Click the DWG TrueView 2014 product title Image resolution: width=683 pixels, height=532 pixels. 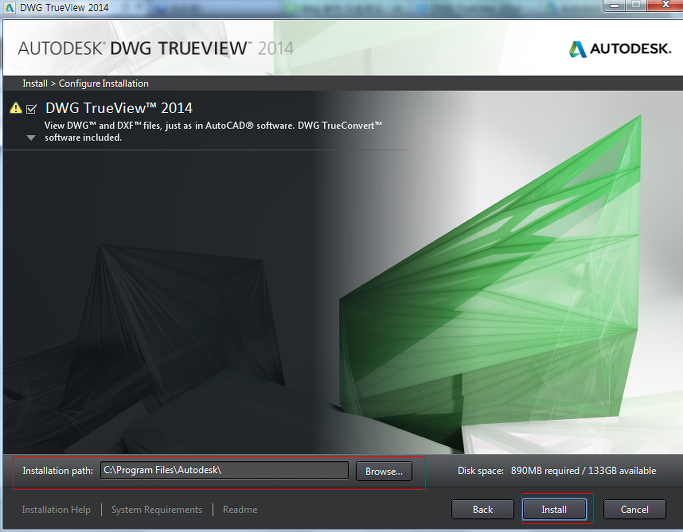(119, 108)
